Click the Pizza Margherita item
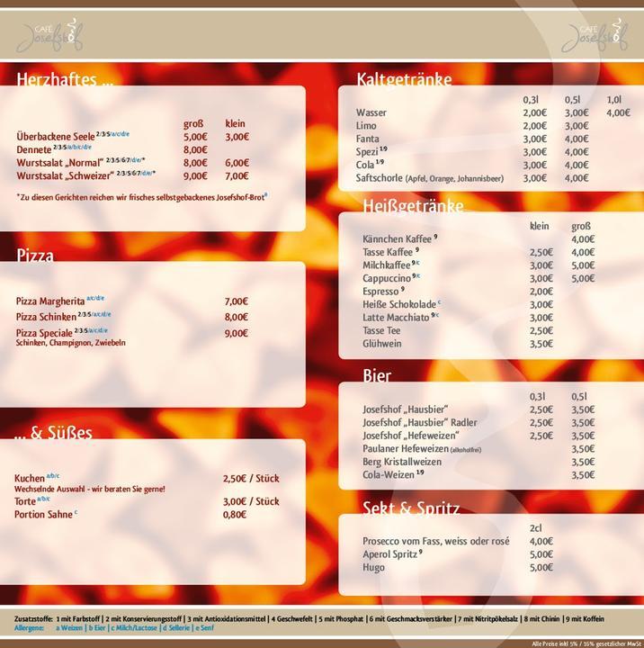Screen dimensions: 644x648 tap(51, 301)
